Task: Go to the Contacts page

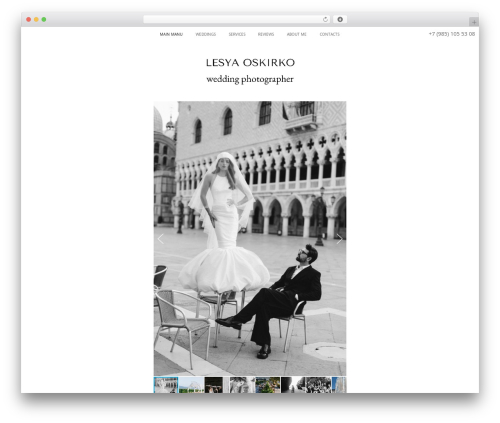Action: [330, 34]
